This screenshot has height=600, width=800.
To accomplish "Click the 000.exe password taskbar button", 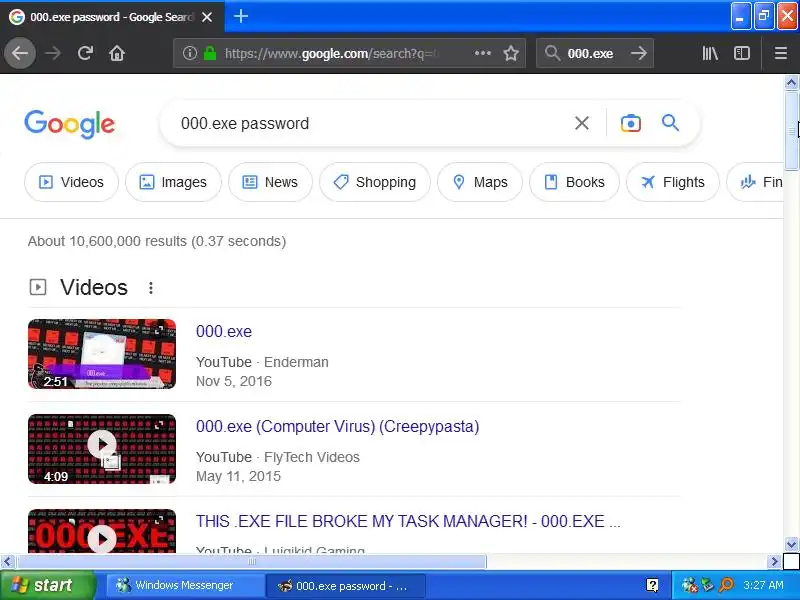I will (345, 586).
